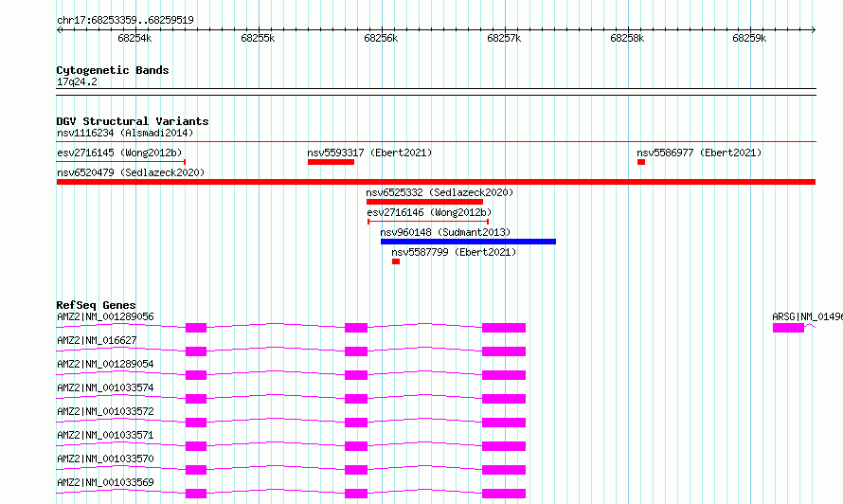Select transcript label AMZ2|NM_001033572
This screenshot has height=504, width=843.
(x=105, y=411)
